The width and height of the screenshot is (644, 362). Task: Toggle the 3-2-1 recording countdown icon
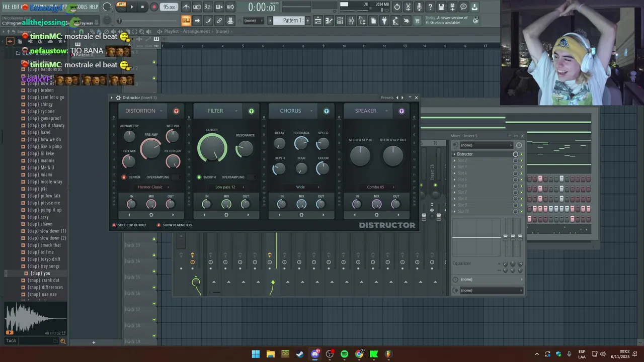pos(208,7)
